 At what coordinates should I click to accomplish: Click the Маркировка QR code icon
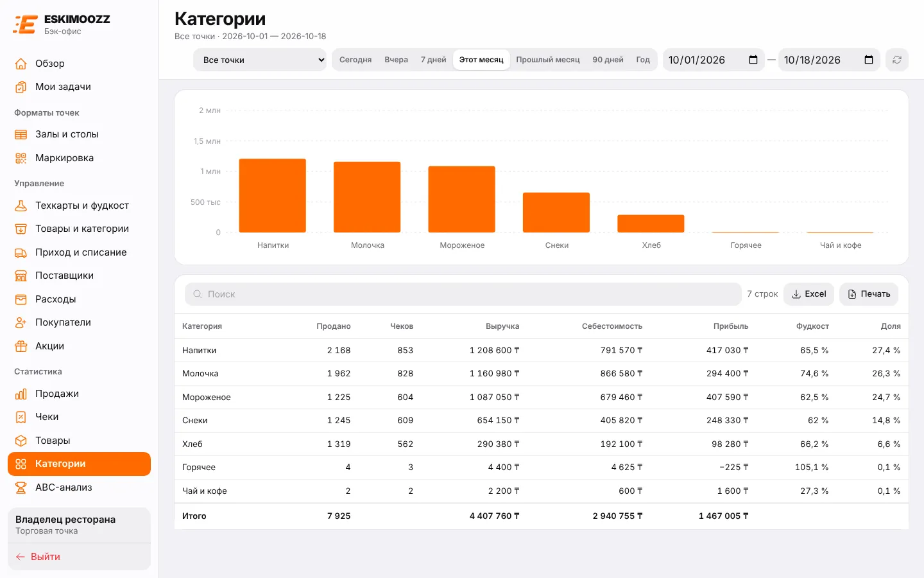point(21,158)
